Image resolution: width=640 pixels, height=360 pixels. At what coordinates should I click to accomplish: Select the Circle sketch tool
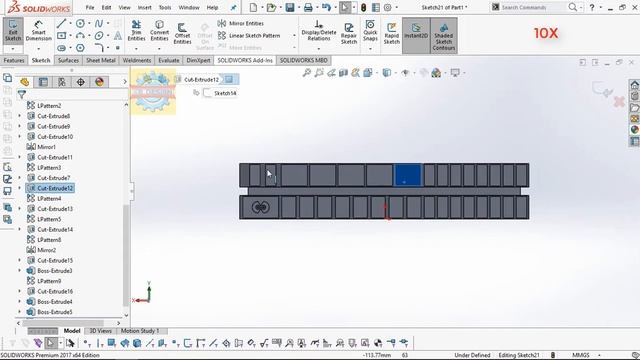(x=80, y=24)
